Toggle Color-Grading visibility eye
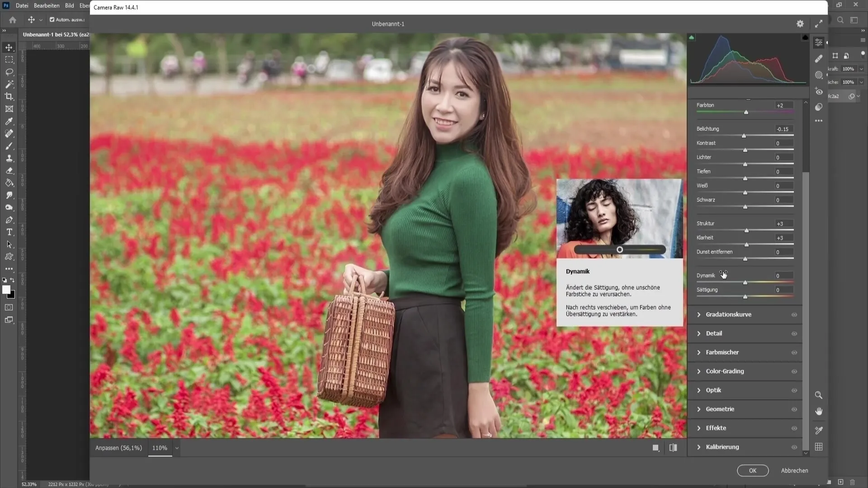This screenshot has width=868, height=488. click(x=794, y=372)
